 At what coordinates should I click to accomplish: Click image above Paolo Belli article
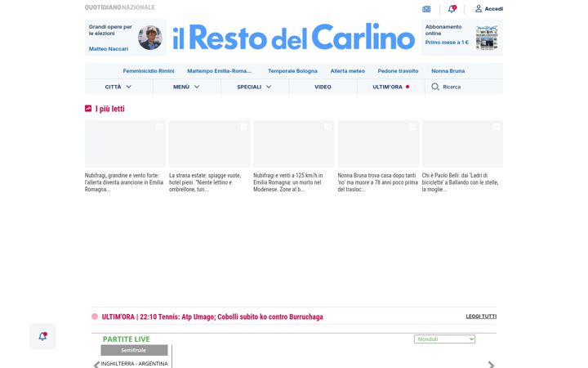pos(462,144)
